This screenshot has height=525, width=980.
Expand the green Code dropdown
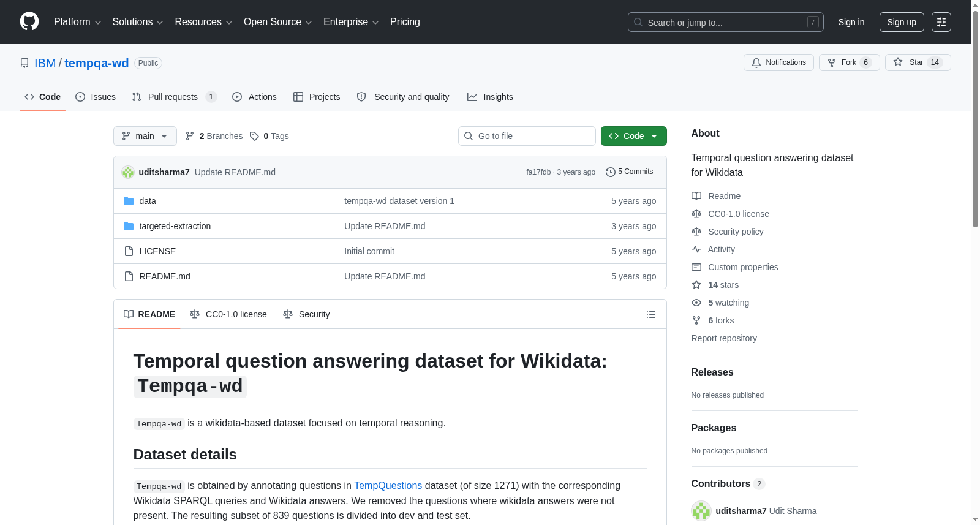coord(633,136)
